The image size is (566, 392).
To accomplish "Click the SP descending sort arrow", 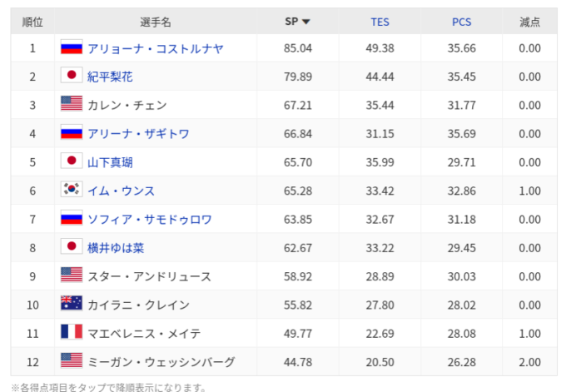I will [306, 22].
